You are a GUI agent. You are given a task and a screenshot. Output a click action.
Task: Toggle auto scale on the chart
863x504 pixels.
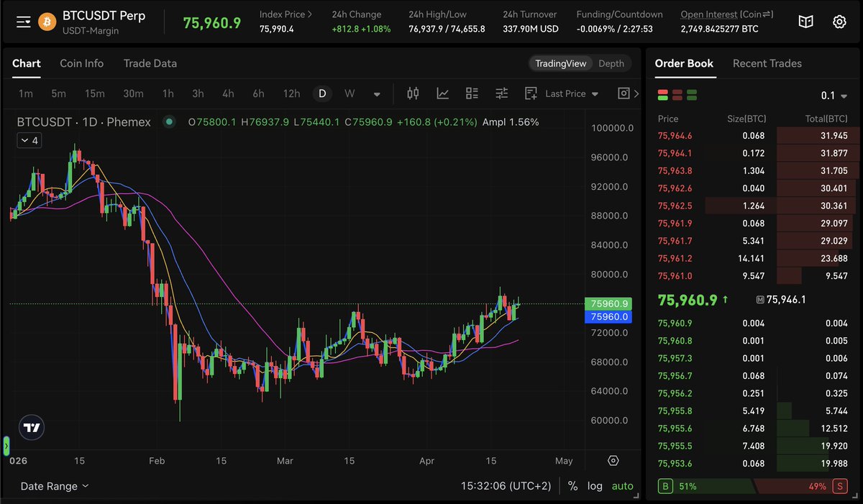point(623,486)
